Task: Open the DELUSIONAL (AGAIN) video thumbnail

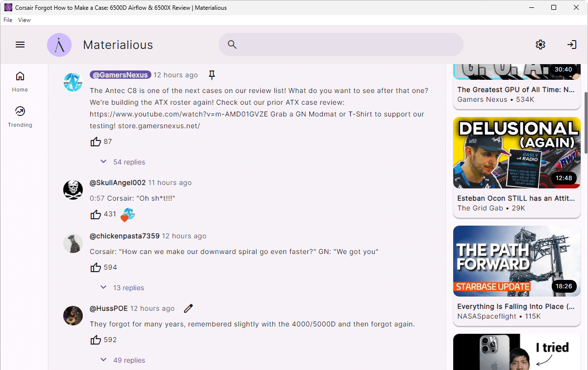Action: [517, 153]
